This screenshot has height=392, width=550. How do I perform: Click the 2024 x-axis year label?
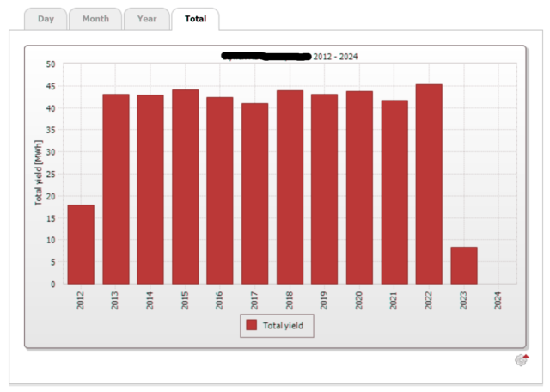499,300
